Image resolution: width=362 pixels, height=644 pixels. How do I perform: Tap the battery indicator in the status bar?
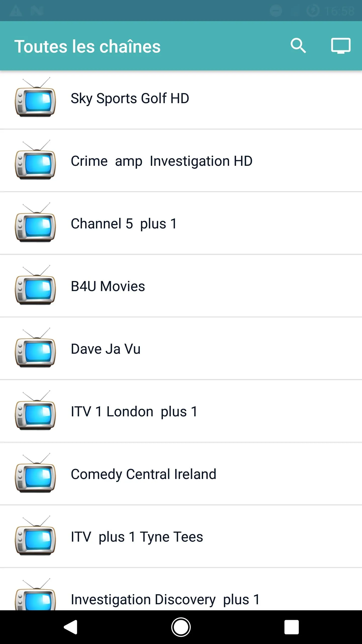coord(313,10)
